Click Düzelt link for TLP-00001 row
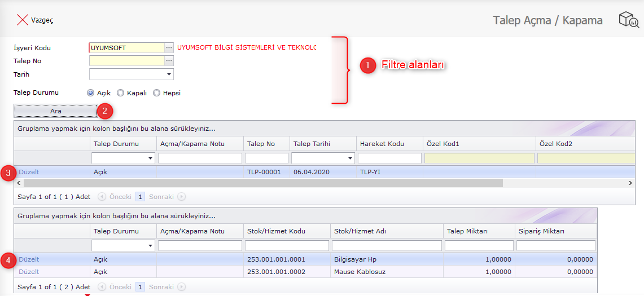The height and width of the screenshot is (296, 644). [29, 172]
